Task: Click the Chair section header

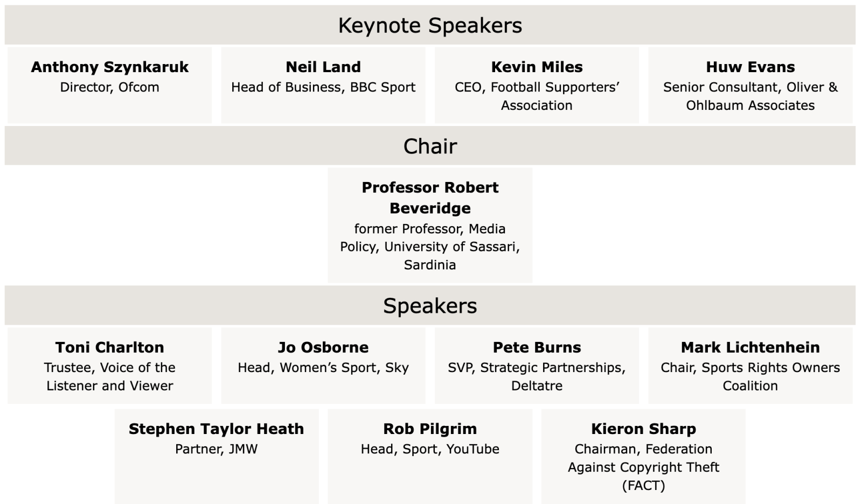Action: coord(430,146)
